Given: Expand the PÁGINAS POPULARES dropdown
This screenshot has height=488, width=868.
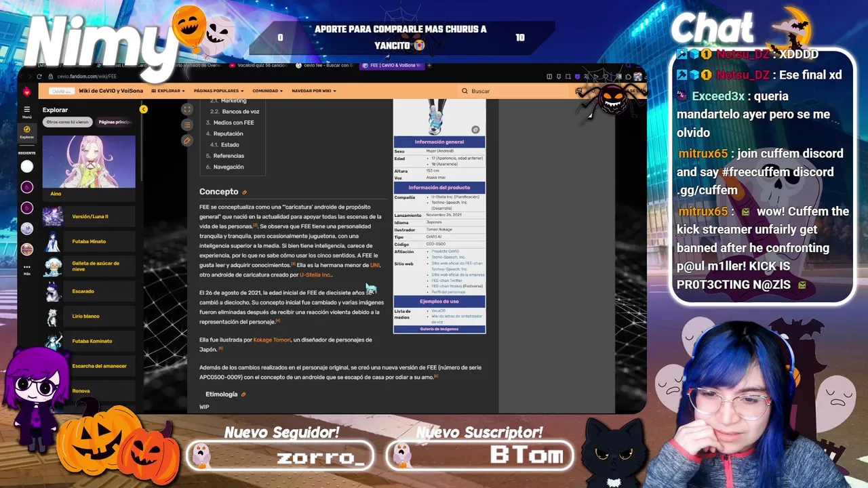Looking at the screenshot, I should pyautogui.click(x=218, y=91).
